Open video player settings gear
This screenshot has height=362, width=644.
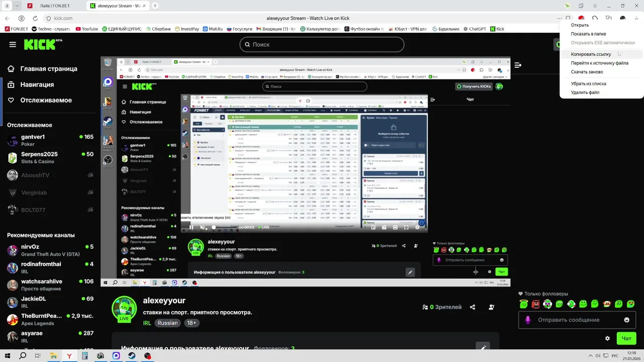pyautogui.click(x=417, y=227)
